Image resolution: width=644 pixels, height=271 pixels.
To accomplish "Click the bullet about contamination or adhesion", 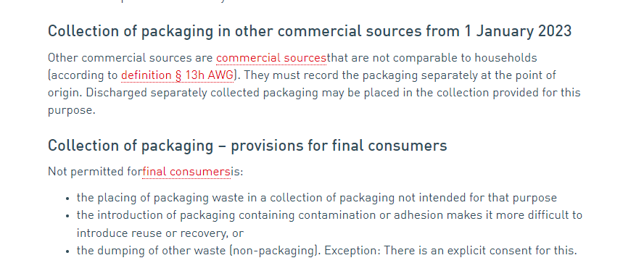I will click(329, 224).
